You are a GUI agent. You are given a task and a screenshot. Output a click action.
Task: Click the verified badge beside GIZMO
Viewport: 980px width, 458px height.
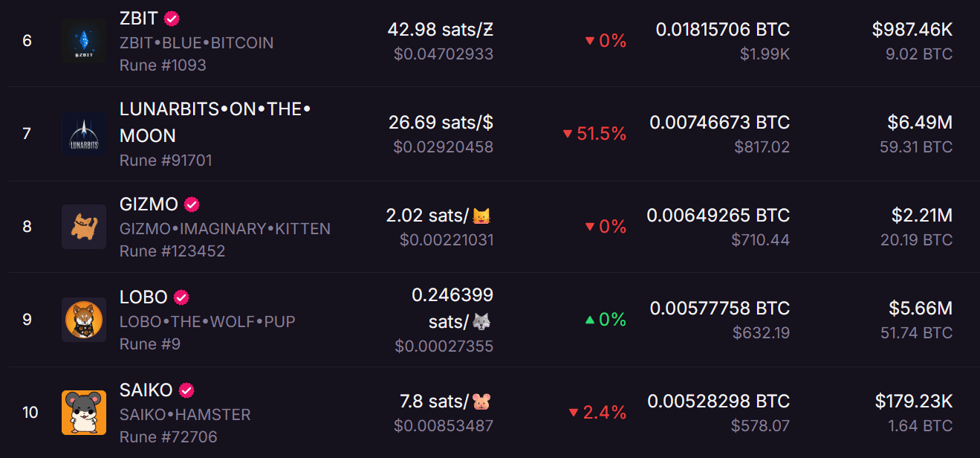(192, 204)
